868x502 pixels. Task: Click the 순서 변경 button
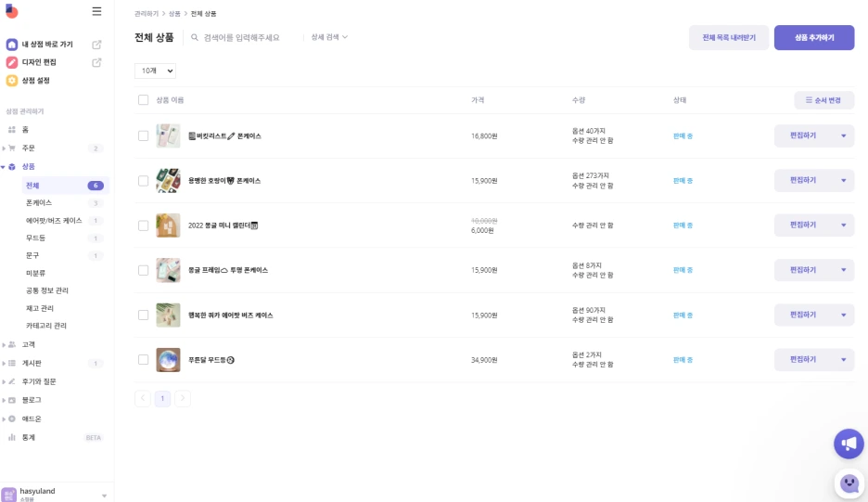coord(823,100)
